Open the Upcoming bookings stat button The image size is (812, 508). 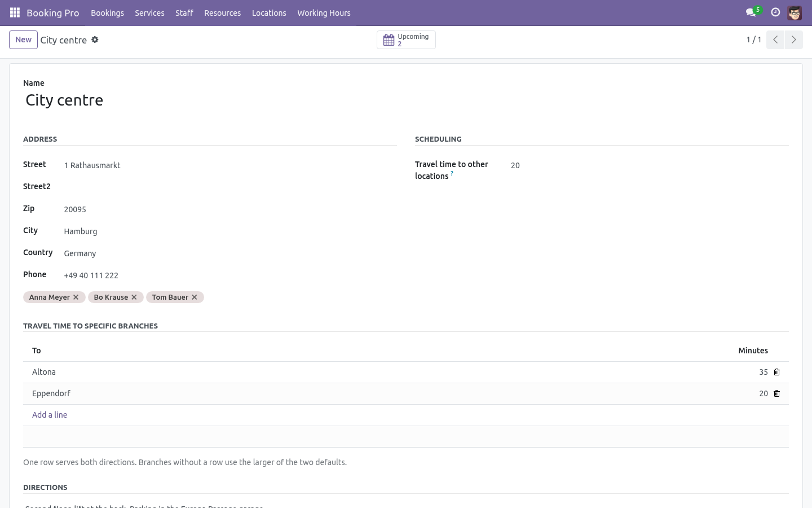pyautogui.click(x=406, y=40)
